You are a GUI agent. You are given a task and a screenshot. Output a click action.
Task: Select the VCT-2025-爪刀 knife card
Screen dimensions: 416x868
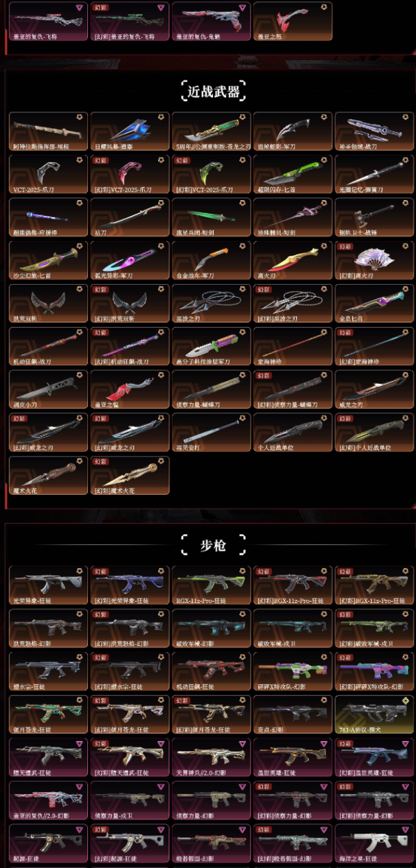(48, 174)
